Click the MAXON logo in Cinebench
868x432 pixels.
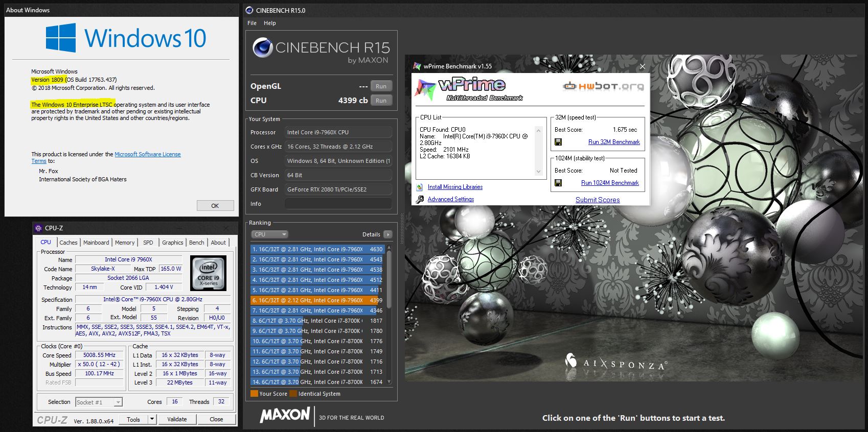pos(285,415)
